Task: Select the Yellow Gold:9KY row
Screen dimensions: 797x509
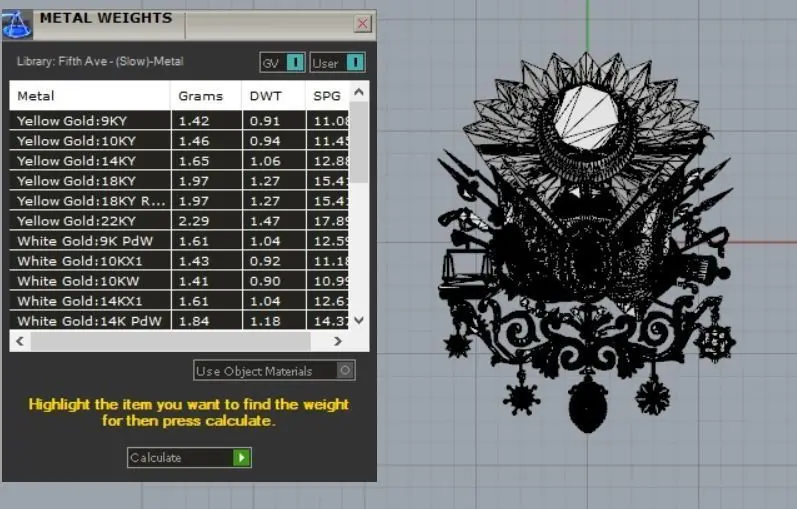Action: click(179, 121)
